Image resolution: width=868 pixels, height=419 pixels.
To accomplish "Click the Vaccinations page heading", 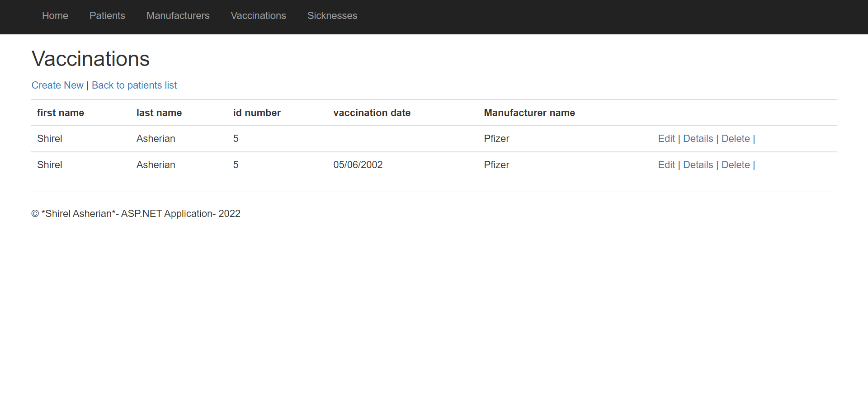I will pos(90,59).
